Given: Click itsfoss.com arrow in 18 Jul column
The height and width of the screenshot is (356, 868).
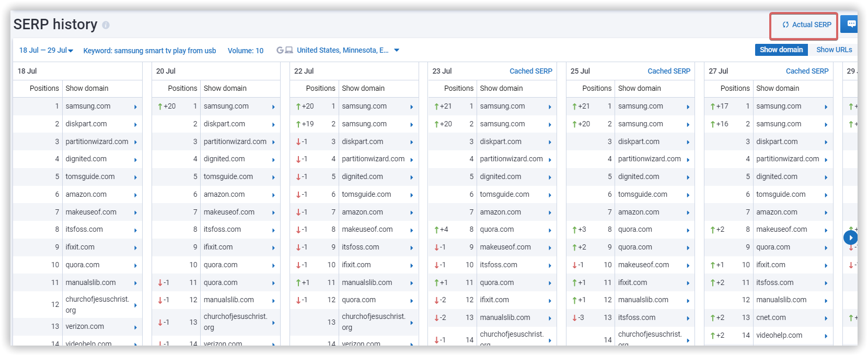Looking at the screenshot, I should (135, 230).
